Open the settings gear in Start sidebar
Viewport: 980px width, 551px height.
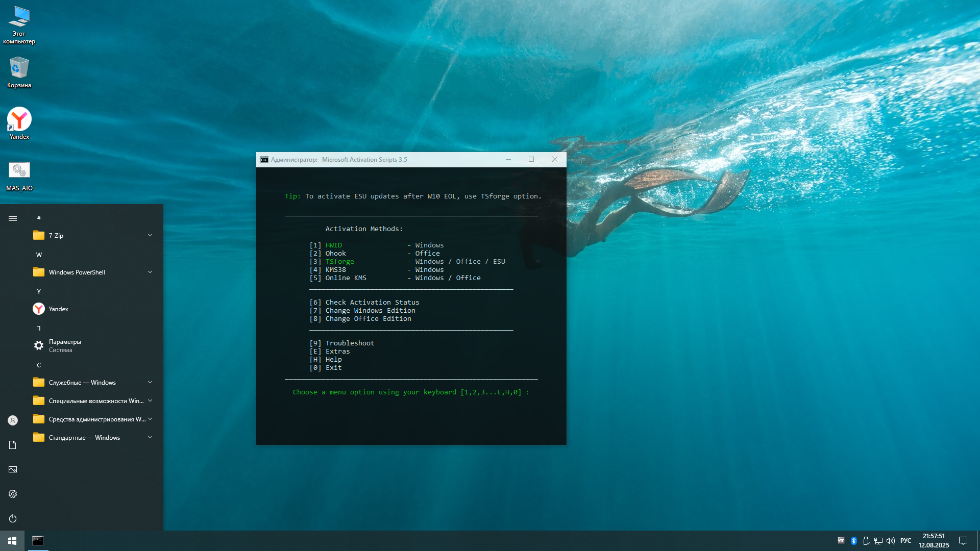point(13,494)
